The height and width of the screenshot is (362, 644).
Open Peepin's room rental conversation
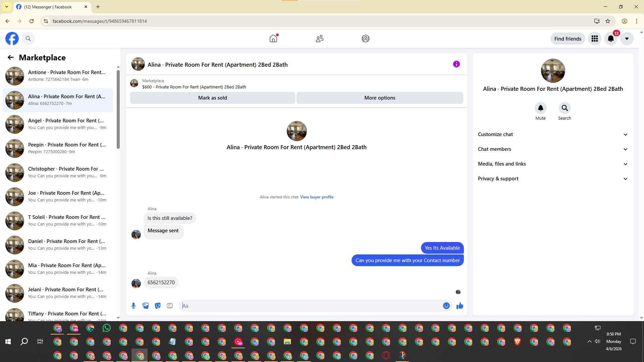click(58, 148)
